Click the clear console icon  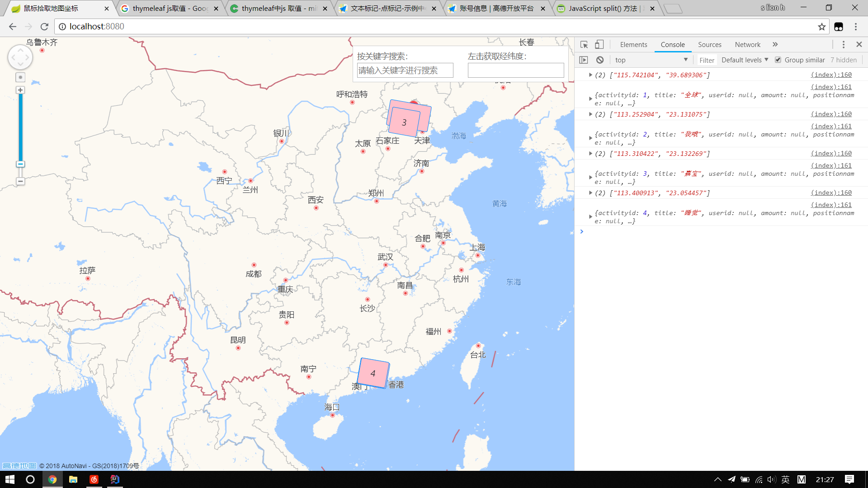pyautogui.click(x=600, y=60)
